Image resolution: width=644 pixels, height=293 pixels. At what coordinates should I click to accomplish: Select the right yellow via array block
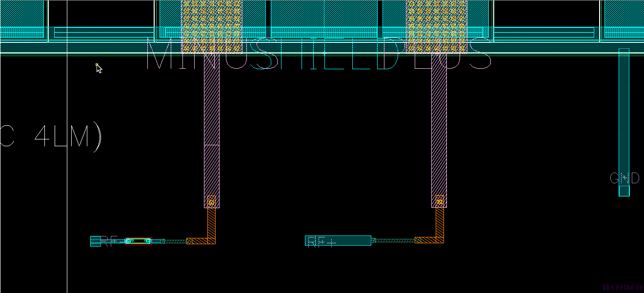tap(437, 26)
